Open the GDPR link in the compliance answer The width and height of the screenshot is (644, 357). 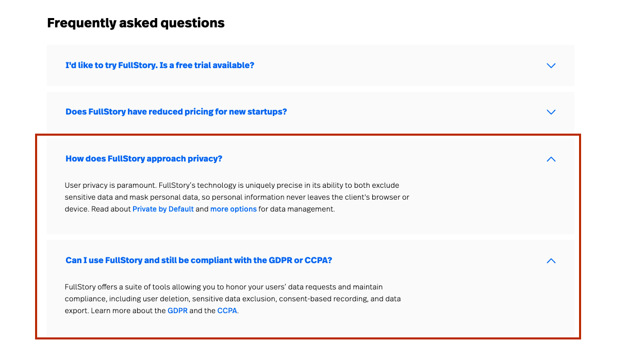click(x=177, y=311)
